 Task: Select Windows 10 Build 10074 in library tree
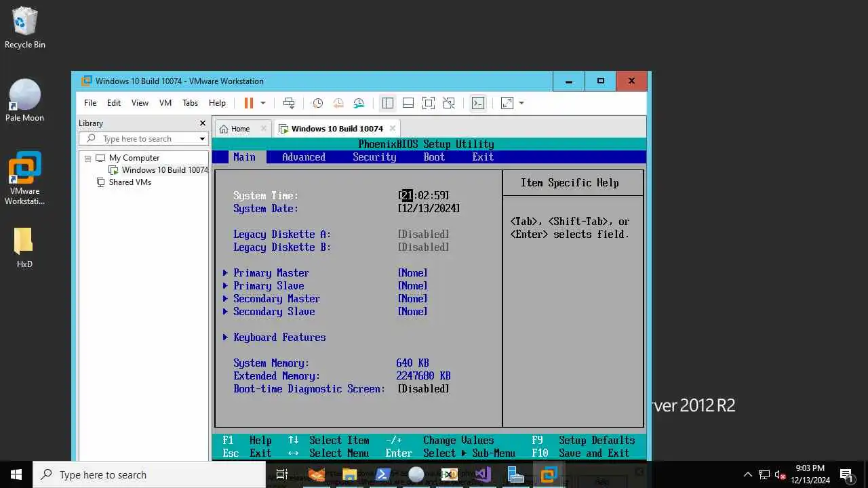coord(165,170)
